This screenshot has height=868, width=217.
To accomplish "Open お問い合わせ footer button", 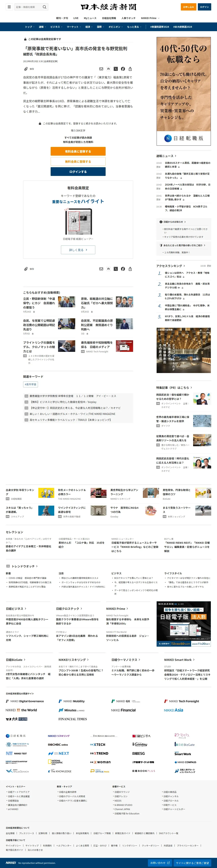I will point(160,863).
